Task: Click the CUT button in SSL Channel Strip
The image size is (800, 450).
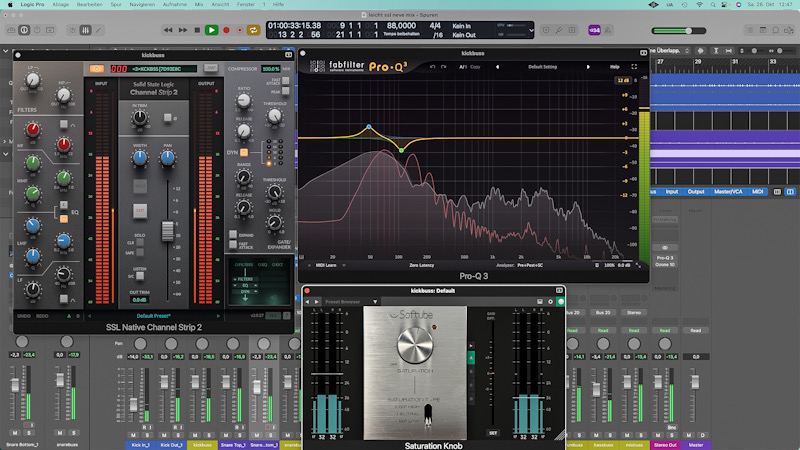Action: [x=140, y=210]
